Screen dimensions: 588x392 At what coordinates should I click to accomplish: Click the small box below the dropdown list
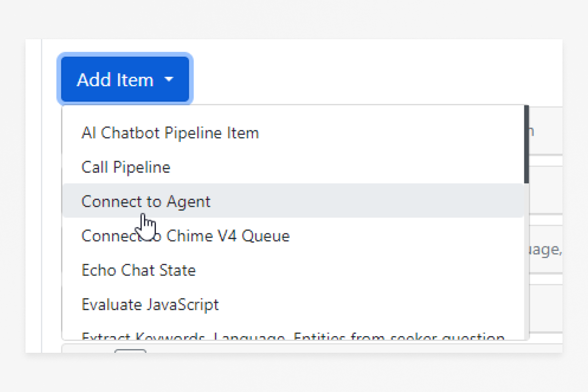tap(130, 351)
